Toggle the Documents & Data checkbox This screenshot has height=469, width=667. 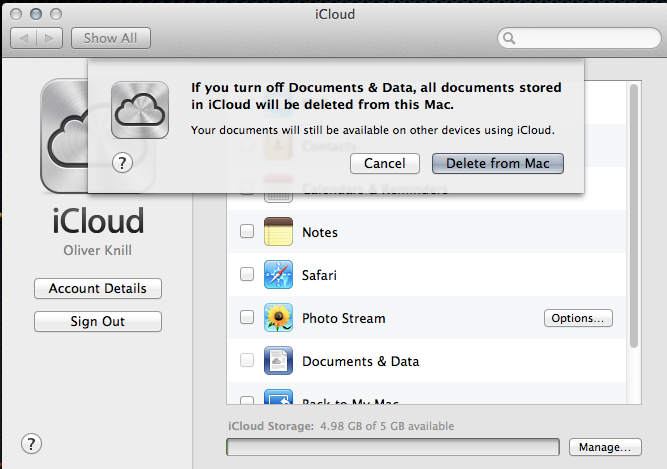[x=247, y=361]
